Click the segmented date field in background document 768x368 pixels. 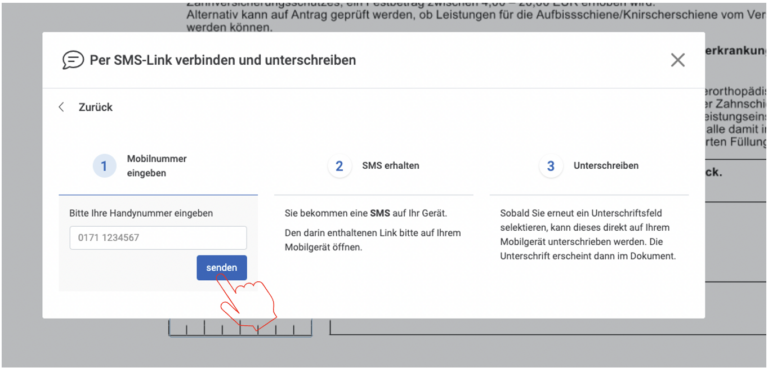pyautogui.click(x=240, y=328)
